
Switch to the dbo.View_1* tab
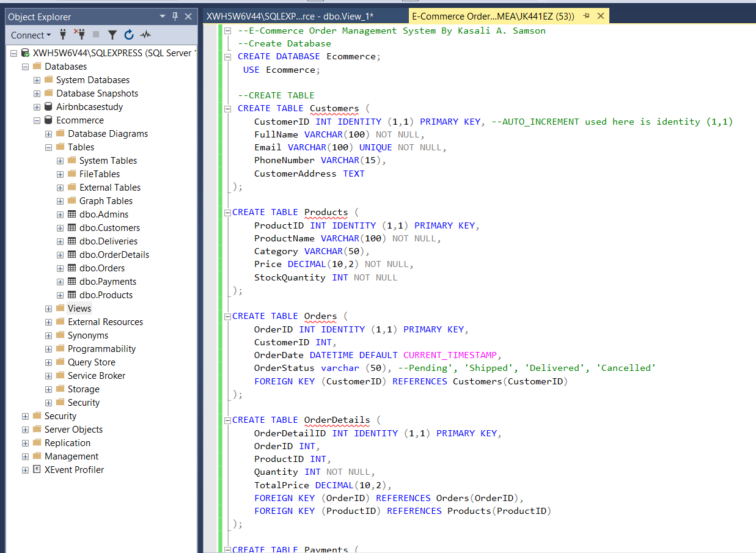(x=290, y=16)
